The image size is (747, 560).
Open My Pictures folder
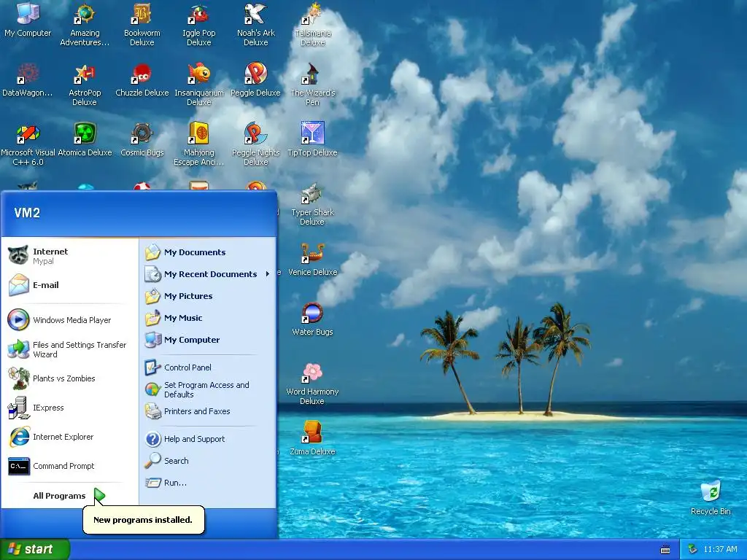207,296
